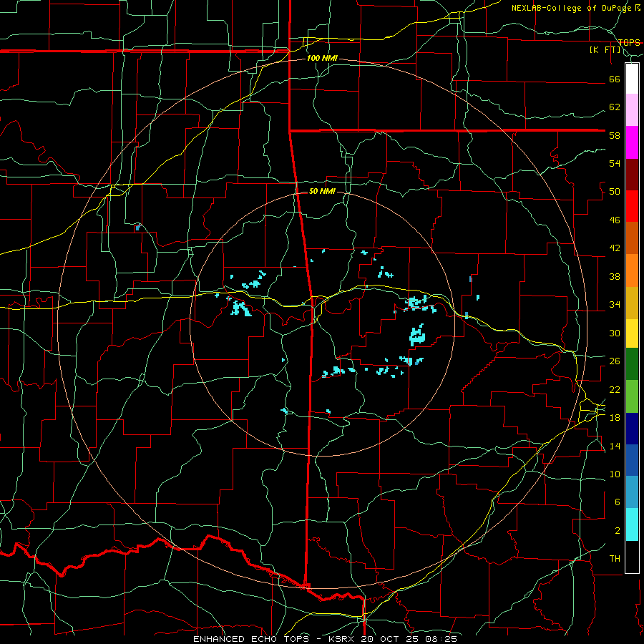
Task: Click the dark red swatch between 54 and 50
Action: click(632, 175)
